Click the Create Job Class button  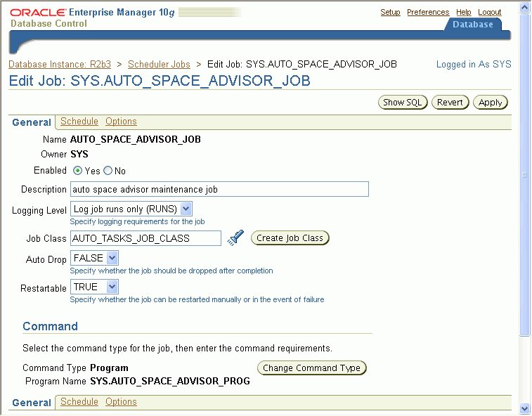[290, 238]
